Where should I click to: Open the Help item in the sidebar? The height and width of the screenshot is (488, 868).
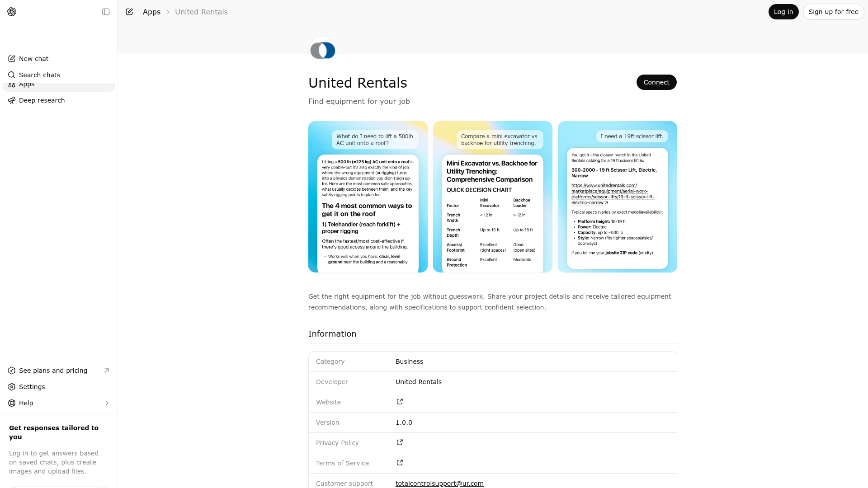pos(59,403)
